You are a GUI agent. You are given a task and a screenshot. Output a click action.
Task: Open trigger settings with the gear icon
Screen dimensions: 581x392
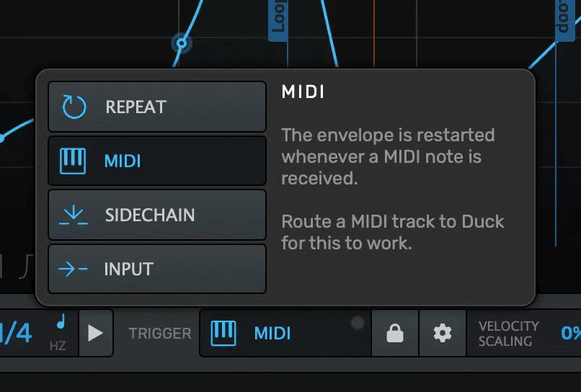click(x=442, y=333)
